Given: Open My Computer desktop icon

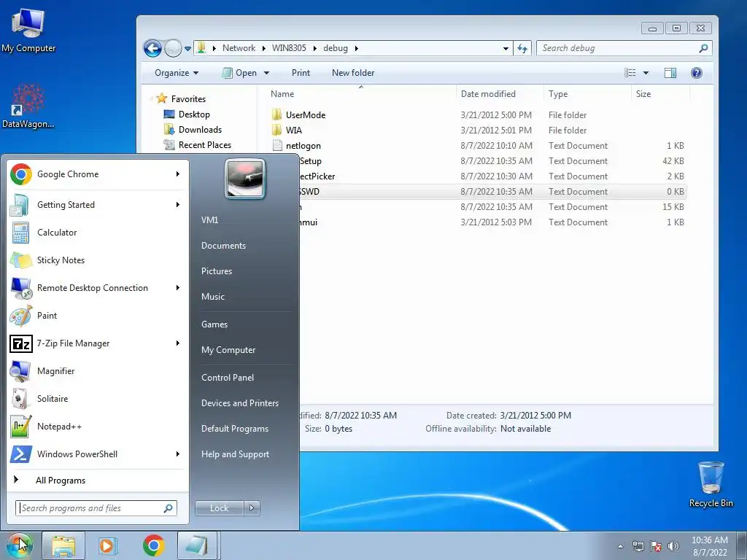Looking at the screenshot, I should tap(28, 31).
